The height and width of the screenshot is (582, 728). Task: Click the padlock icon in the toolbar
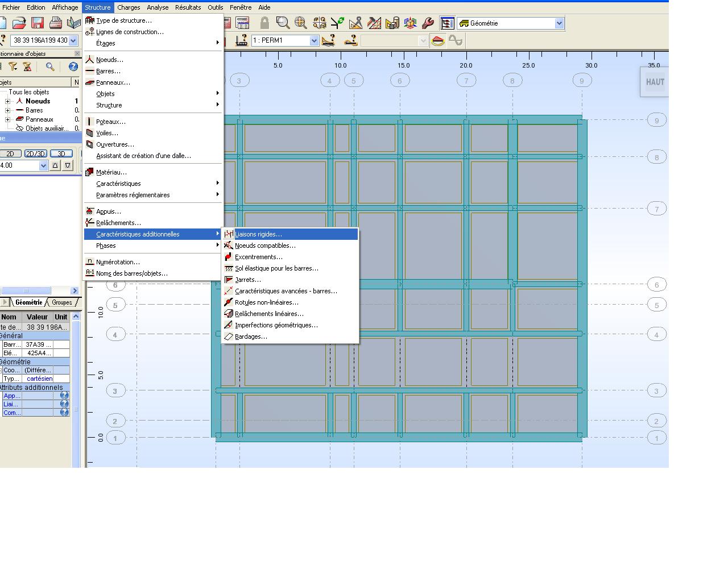(264, 23)
